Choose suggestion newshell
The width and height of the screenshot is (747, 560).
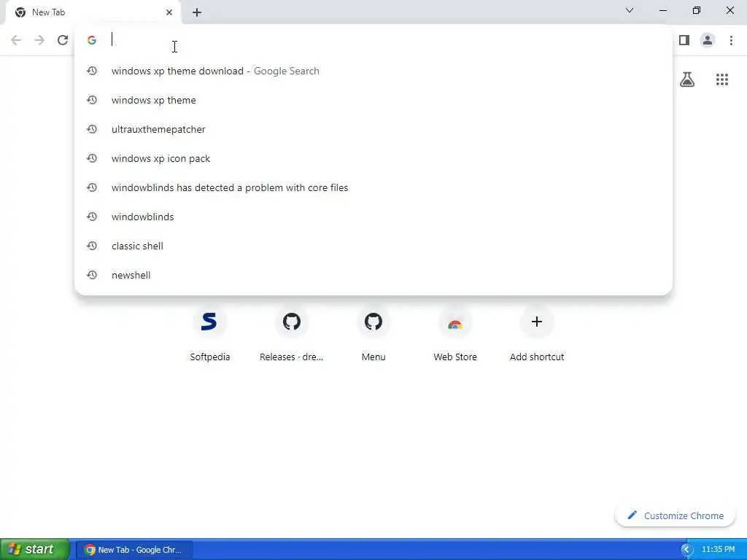pyautogui.click(x=373, y=275)
